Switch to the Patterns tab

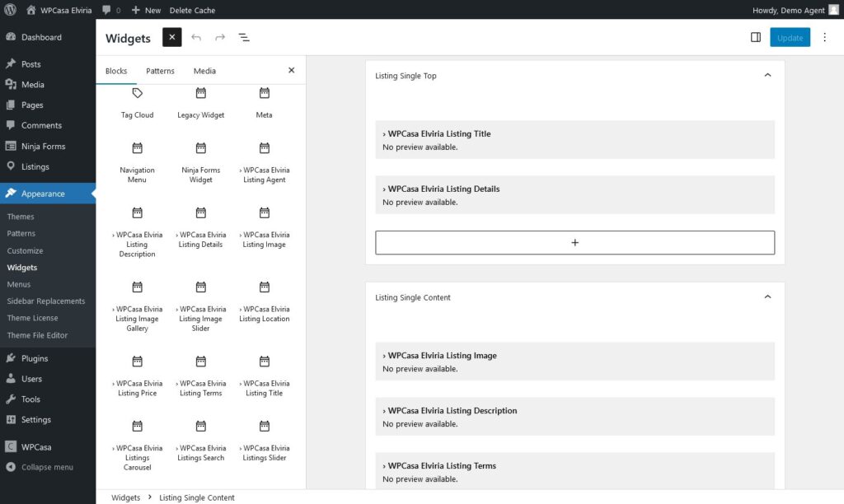click(160, 71)
